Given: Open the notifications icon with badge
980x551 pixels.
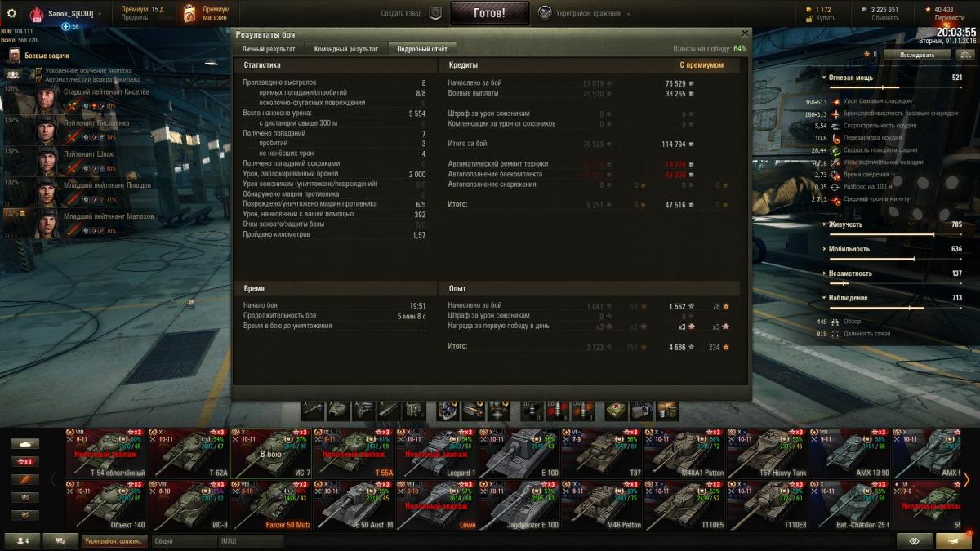Looking at the screenshot, I should pos(954,540).
